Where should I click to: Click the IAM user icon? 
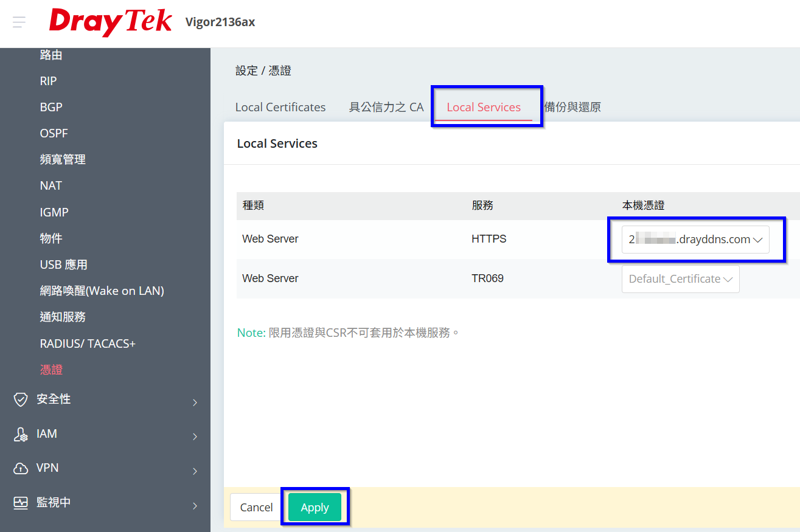click(x=21, y=434)
